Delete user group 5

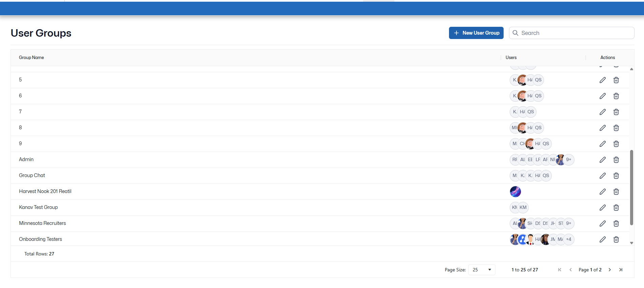[616, 80]
